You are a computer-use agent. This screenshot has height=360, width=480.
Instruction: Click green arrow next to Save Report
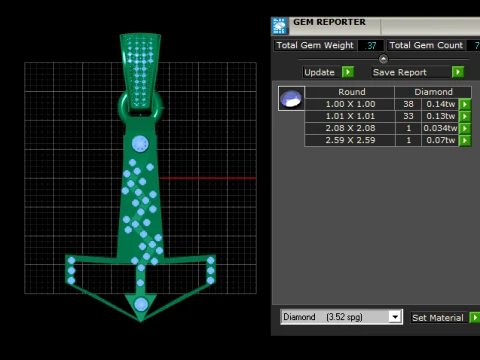point(458,72)
